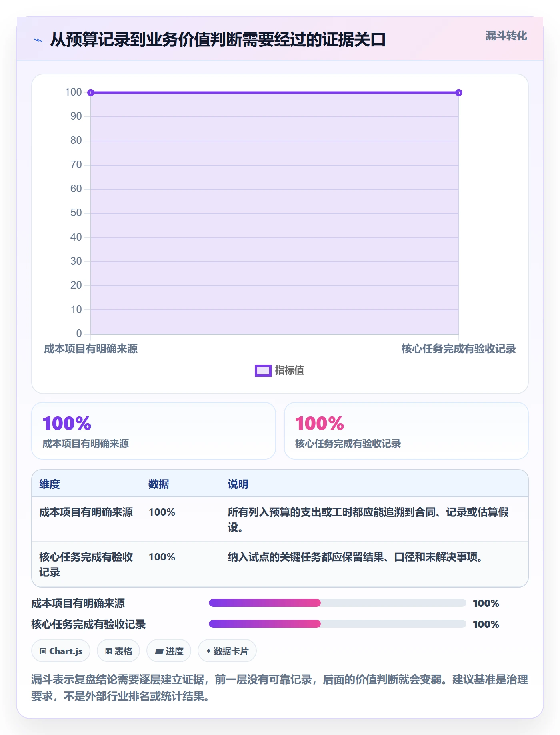Click 成本项目有明确来源 label in the purple stat card
The width and height of the screenshot is (560, 735).
point(86,444)
